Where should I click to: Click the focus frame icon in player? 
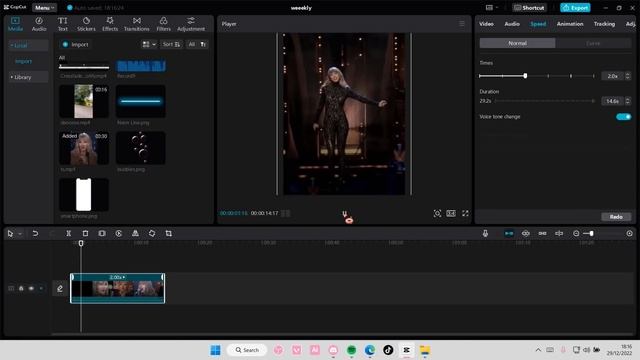pyautogui.click(x=437, y=213)
